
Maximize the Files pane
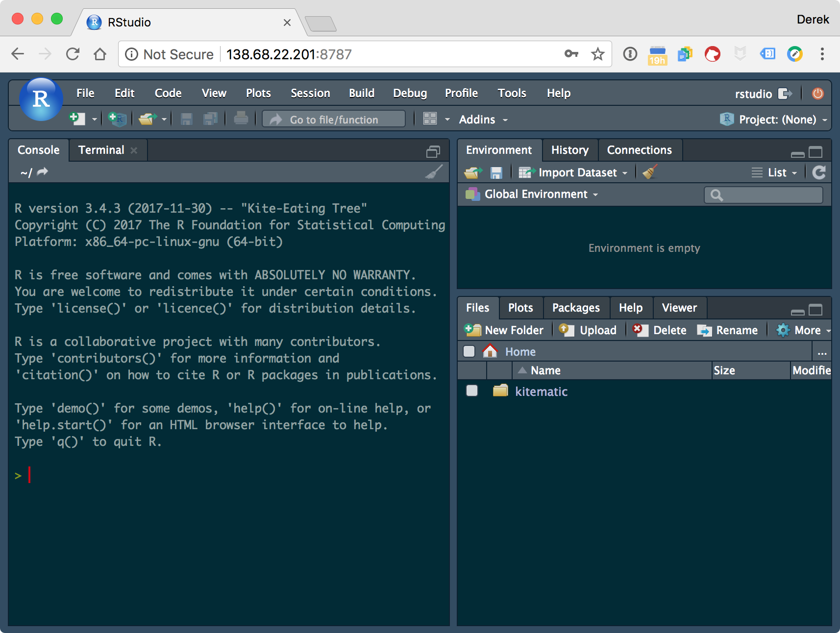point(815,310)
